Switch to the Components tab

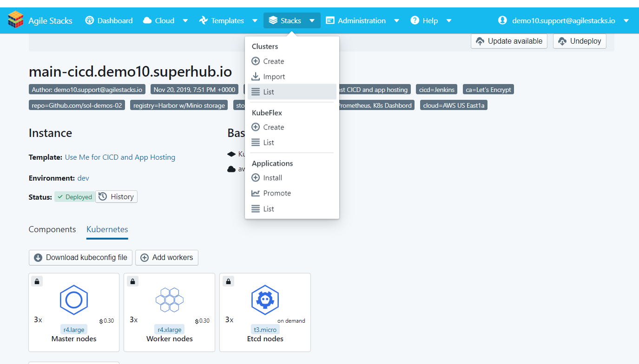52,229
